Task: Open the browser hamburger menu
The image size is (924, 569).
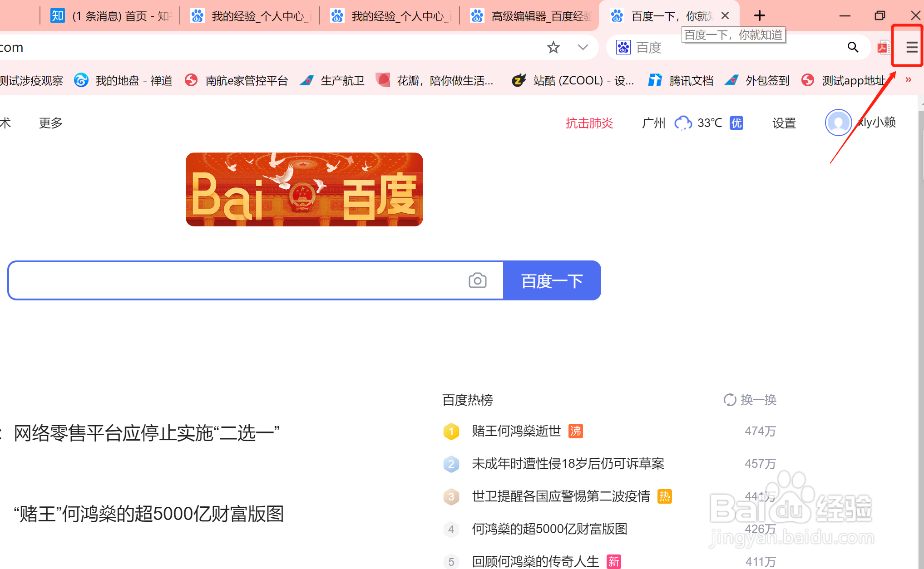Action: pyautogui.click(x=912, y=47)
